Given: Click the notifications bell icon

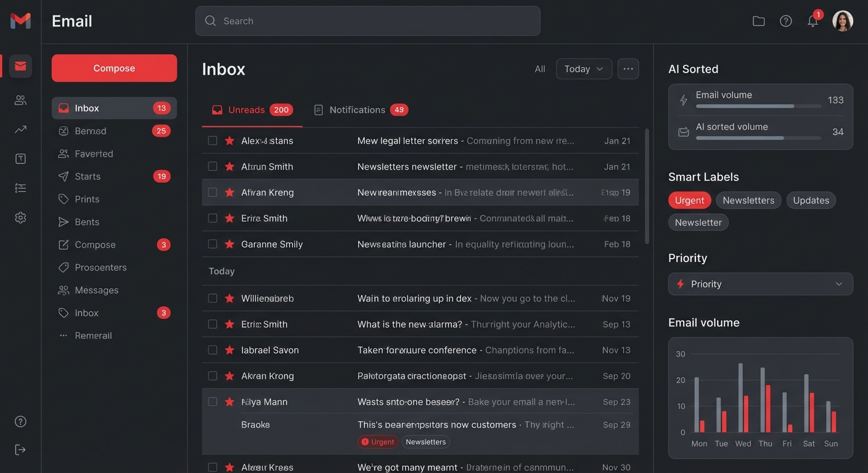Looking at the screenshot, I should tap(813, 22).
